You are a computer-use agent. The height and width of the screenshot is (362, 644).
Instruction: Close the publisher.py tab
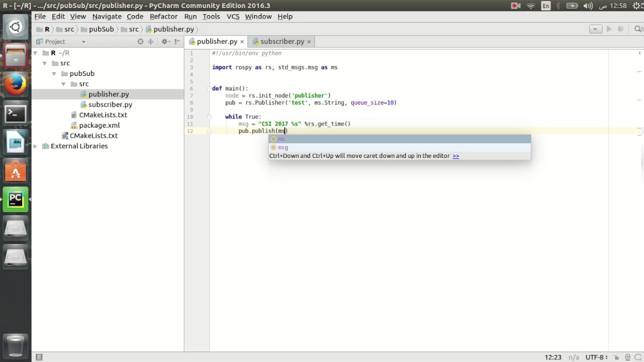point(242,42)
